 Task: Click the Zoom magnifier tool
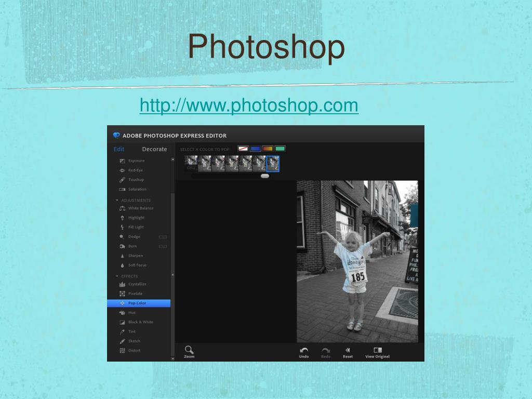click(x=189, y=352)
